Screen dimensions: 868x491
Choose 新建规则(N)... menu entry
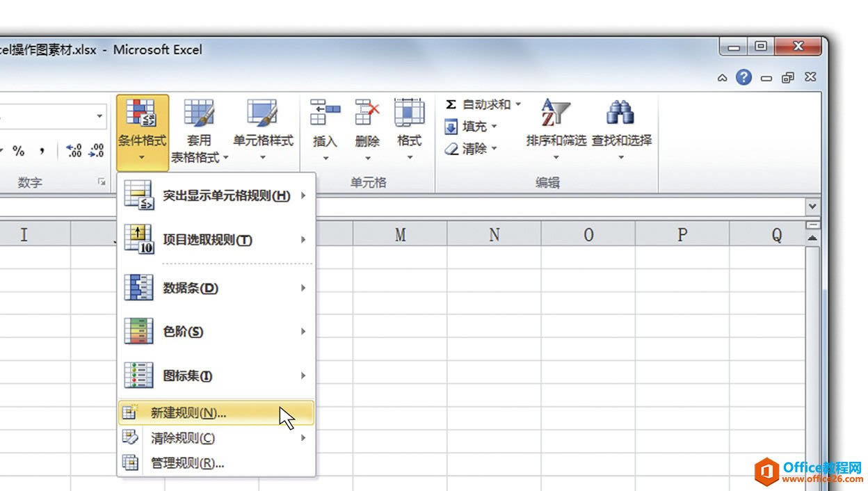216,412
